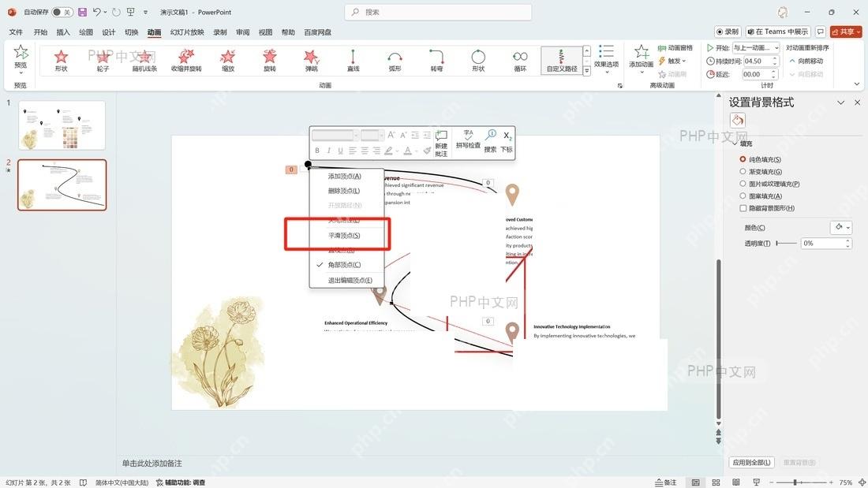Click 在 Teams 中展示 button
Image resolution: width=868 pixels, height=488 pixels.
pos(778,32)
